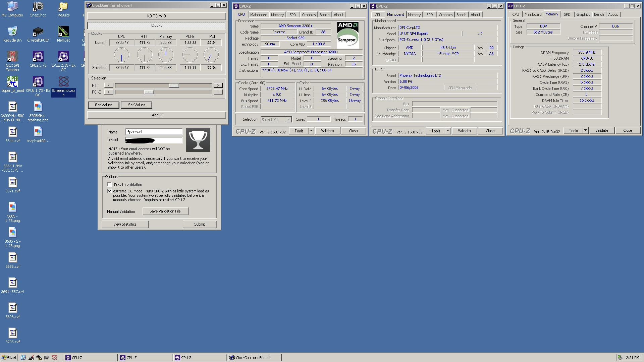Screen dimensions: 644x362
Task: Open the K8 FID/VID panel in ClockGen
Action: pyautogui.click(x=156, y=16)
